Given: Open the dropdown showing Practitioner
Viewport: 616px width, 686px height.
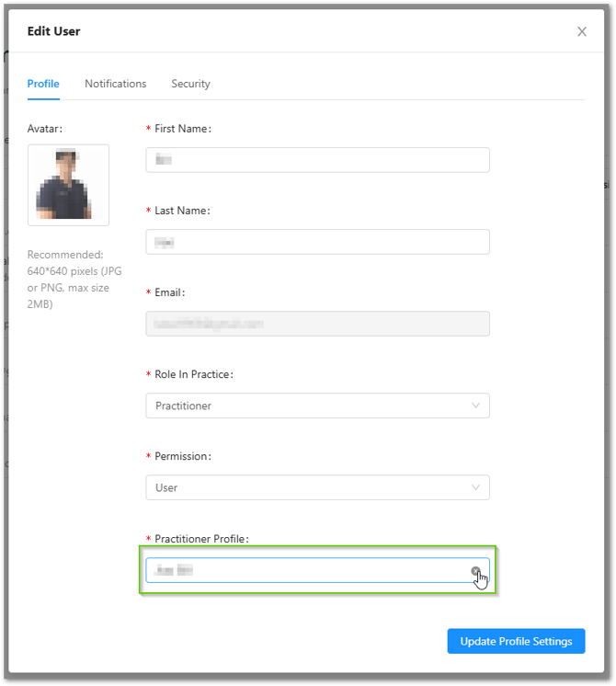Looking at the screenshot, I should click(308, 406).
